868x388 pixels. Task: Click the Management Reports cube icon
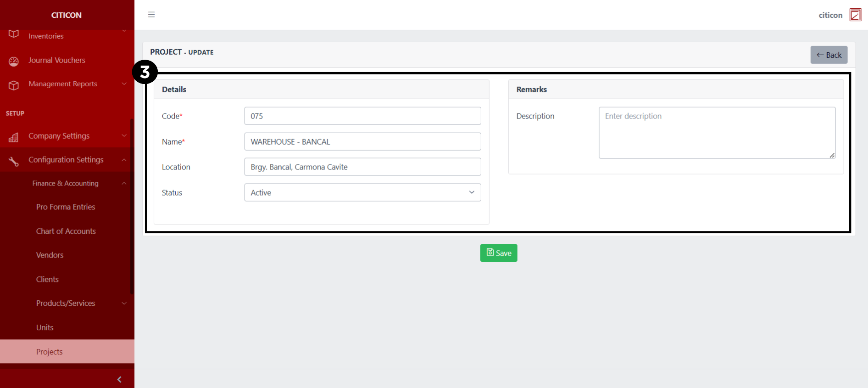14,85
